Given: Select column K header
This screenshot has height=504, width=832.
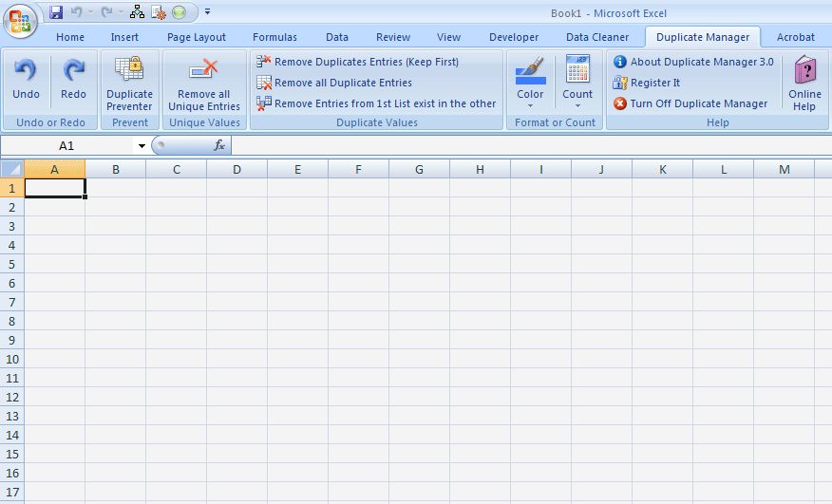Looking at the screenshot, I should [662, 169].
